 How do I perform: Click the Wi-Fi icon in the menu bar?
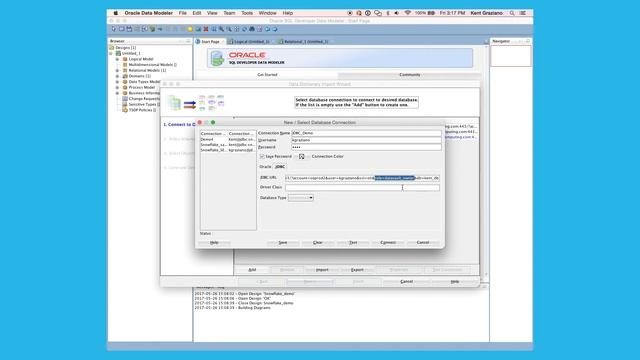[x=407, y=13]
